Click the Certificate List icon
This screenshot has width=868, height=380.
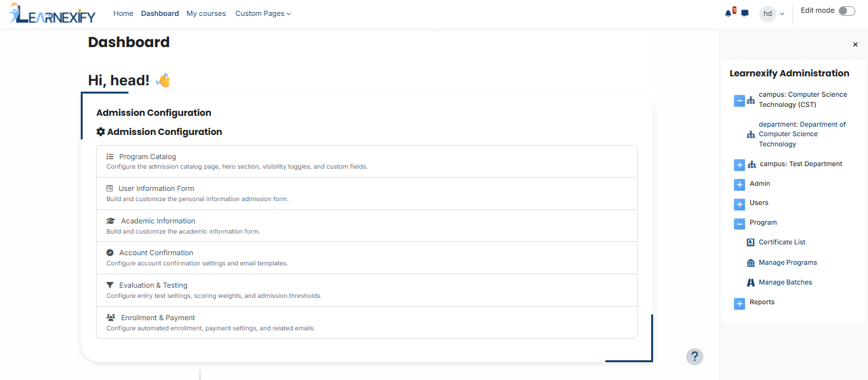point(750,243)
